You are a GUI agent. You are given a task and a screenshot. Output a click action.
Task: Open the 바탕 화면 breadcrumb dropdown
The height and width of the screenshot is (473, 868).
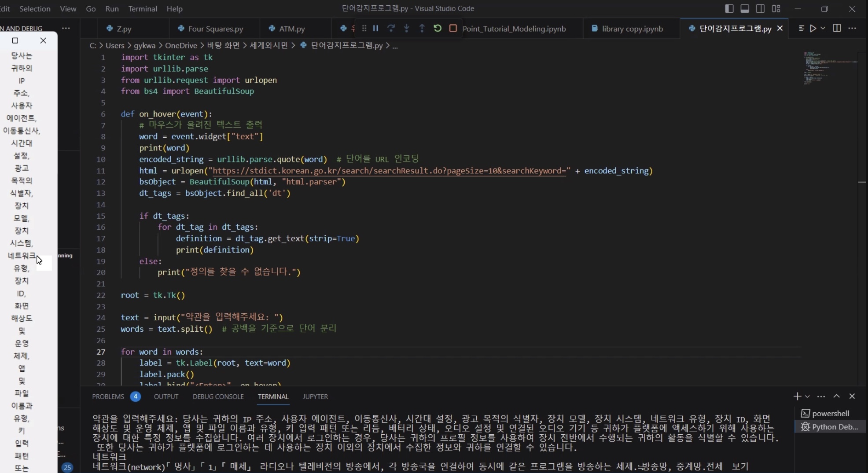pyautogui.click(x=223, y=45)
